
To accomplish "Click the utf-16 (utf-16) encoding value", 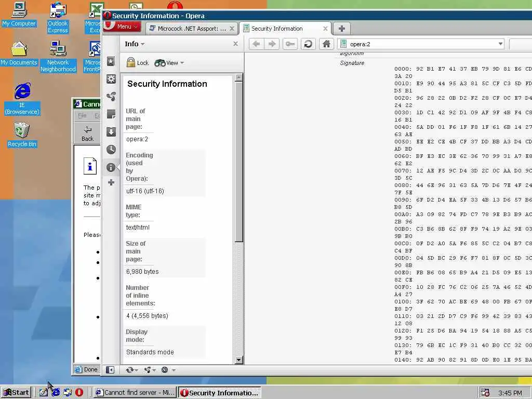I will (x=145, y=191).
